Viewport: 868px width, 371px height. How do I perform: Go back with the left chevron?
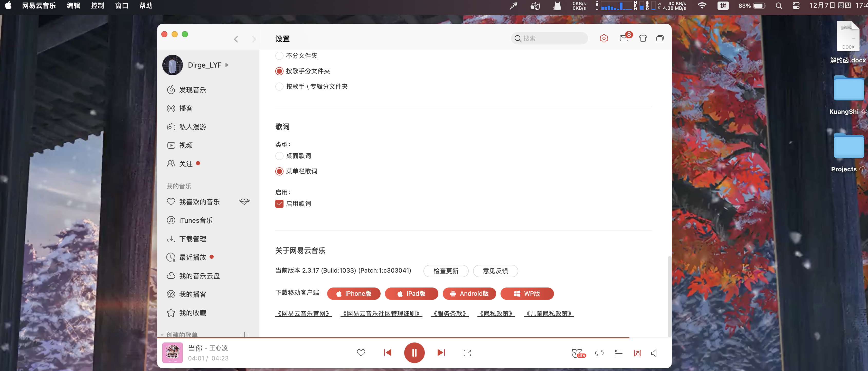236,39
